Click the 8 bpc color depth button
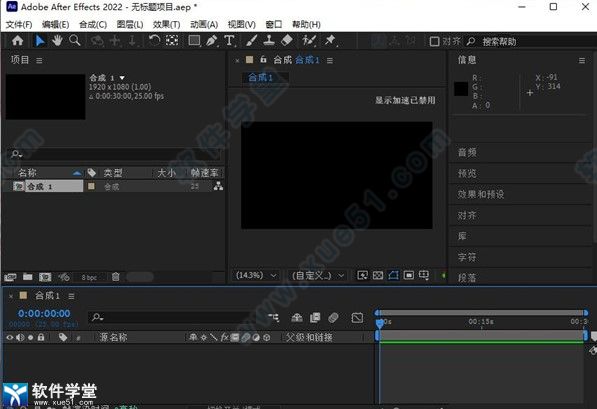Image resolution: width=597 pixels, height=409 pixels. (x=89, y=278)
